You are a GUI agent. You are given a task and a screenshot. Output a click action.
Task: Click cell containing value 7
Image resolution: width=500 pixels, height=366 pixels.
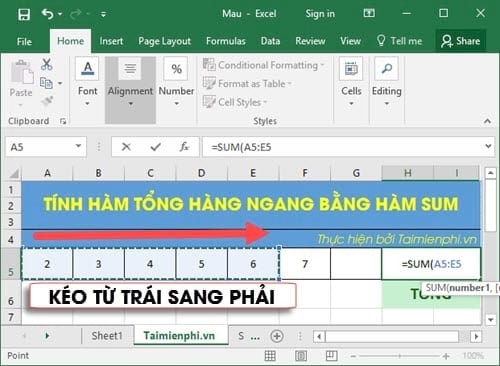[x=305, y=264]
